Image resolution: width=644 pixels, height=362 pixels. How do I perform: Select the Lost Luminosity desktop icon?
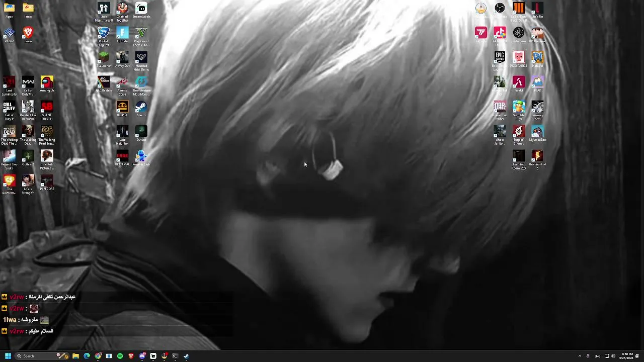9,86
